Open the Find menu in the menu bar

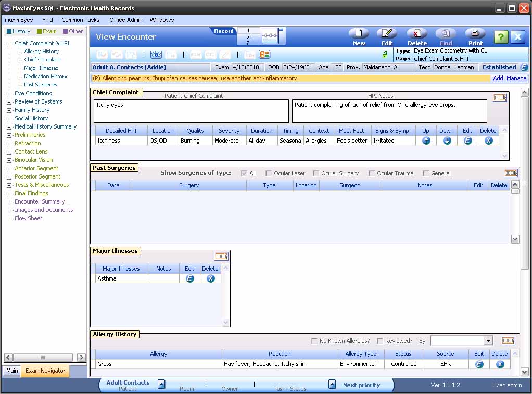[47, 20]
